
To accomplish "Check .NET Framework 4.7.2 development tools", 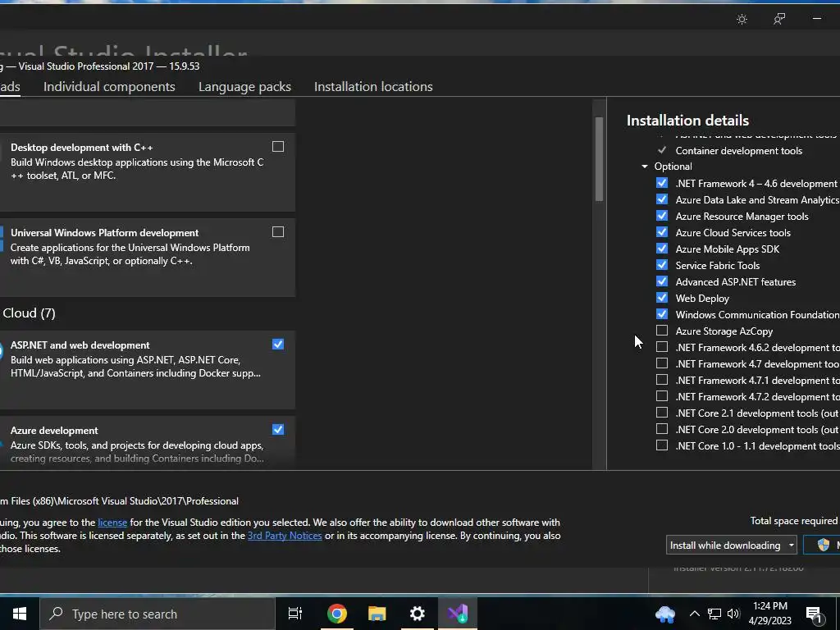I will [x=662, y=396].
